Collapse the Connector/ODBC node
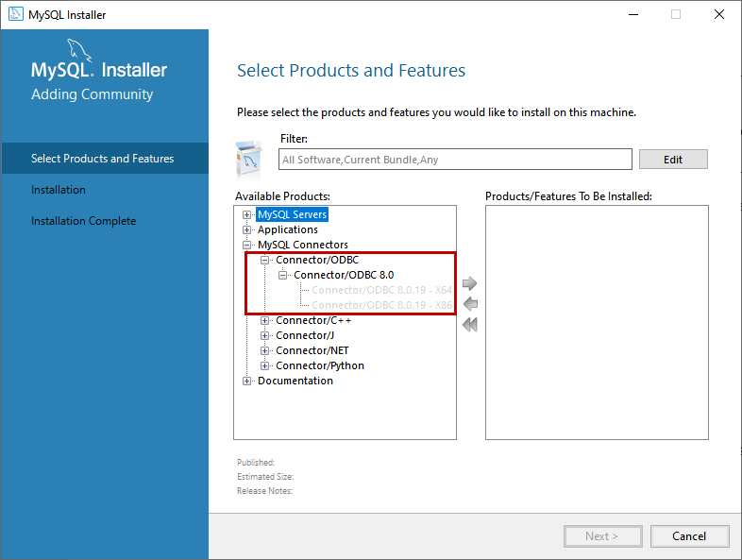This screenshot has height=560, width=742. (x=264, y=261)
